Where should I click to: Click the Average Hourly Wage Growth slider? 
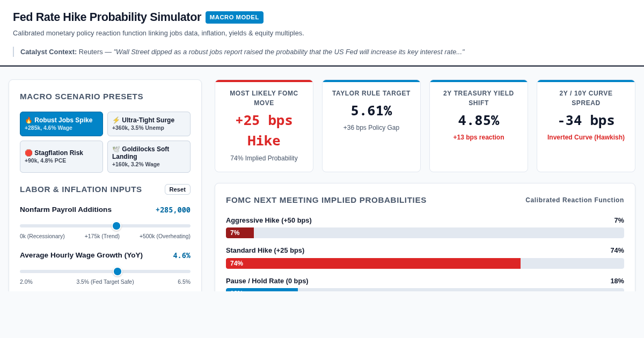click(105, 271)
